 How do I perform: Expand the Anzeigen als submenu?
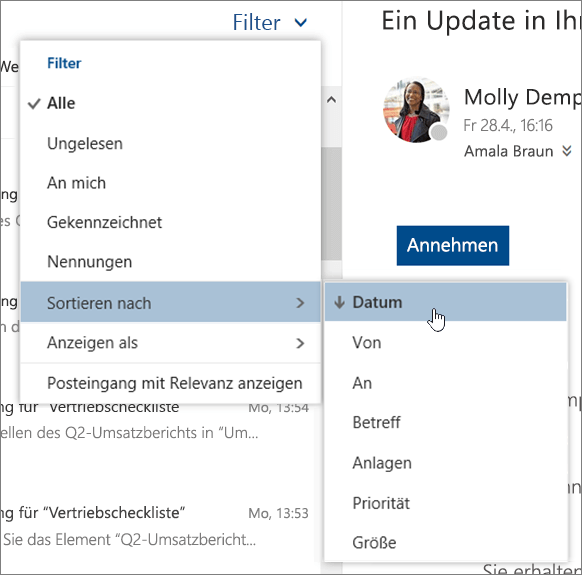pyautogui.click(x=170, y=342)
